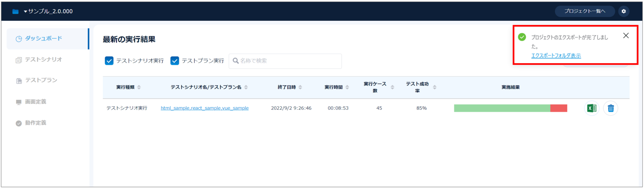
Task: Open the エクスポートフォルダ表示 link
Action: point(556,56)
